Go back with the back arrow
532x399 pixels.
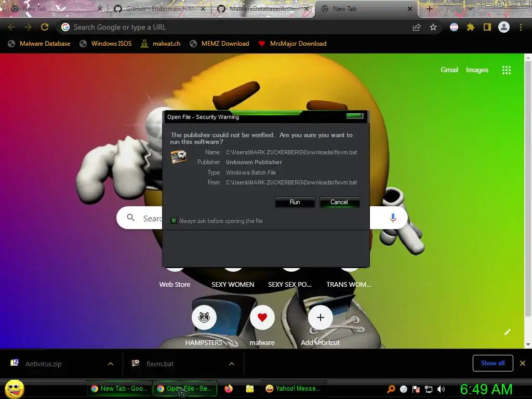coord(11,27)
